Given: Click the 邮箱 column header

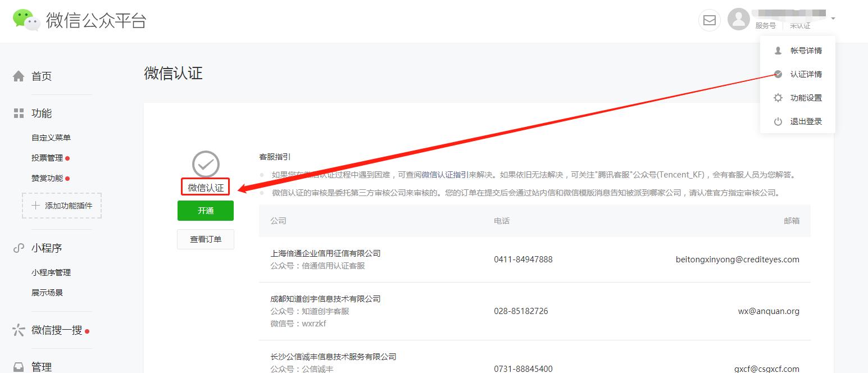Looking at the screenshot, I should (x=792, y=221).
